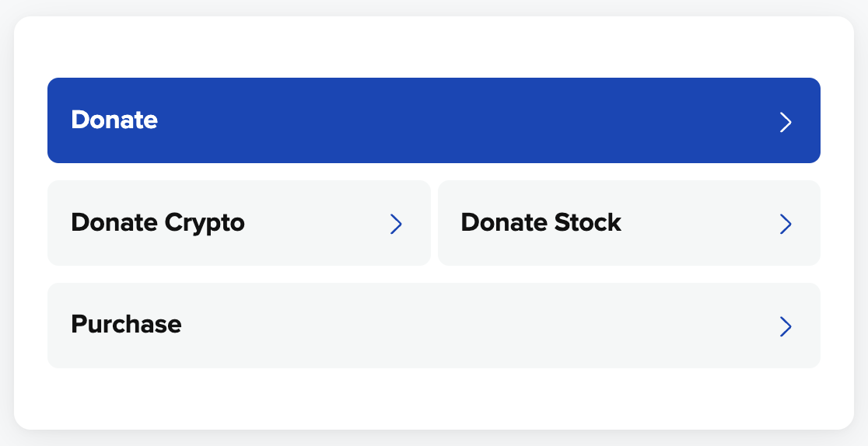Expand the Purchase row via its chevron

786,326
